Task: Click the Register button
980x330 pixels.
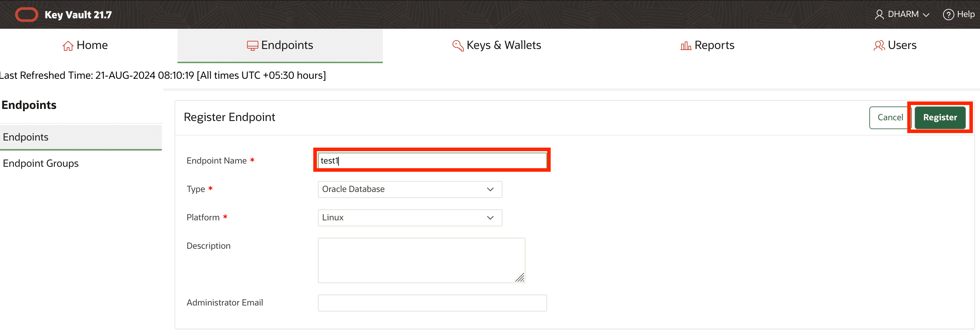Action: pos(940,117)
